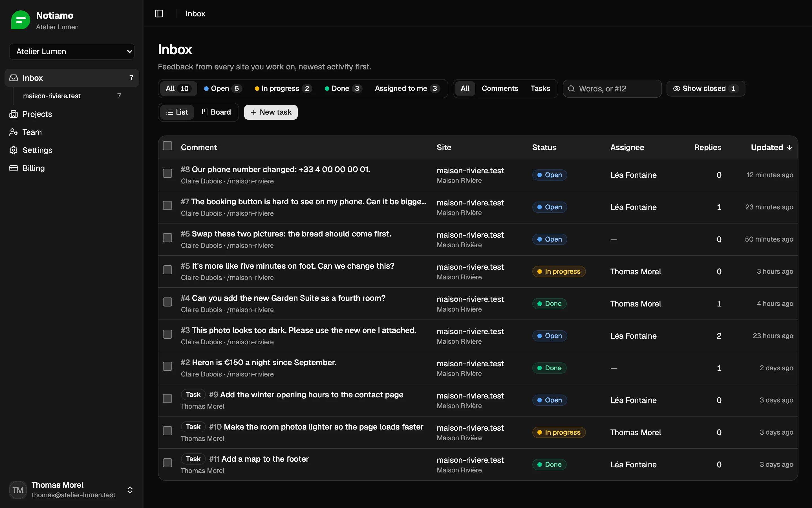The image size is (812, 508).
Task: Select Inbox in the sidebar
Action: pos(72,78)
